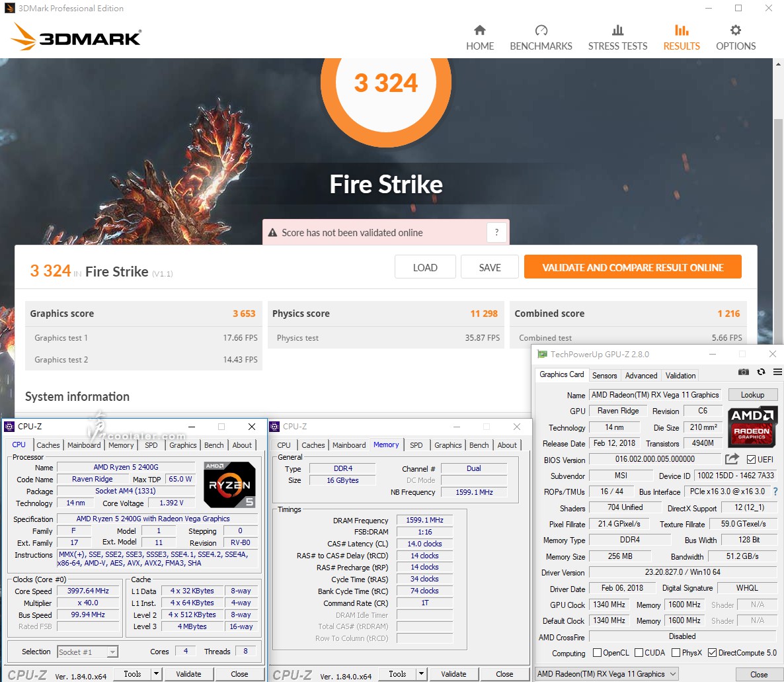Click the right CPU-Z title bar app icon
Screen dimensions: 784x682
(274, 426)
